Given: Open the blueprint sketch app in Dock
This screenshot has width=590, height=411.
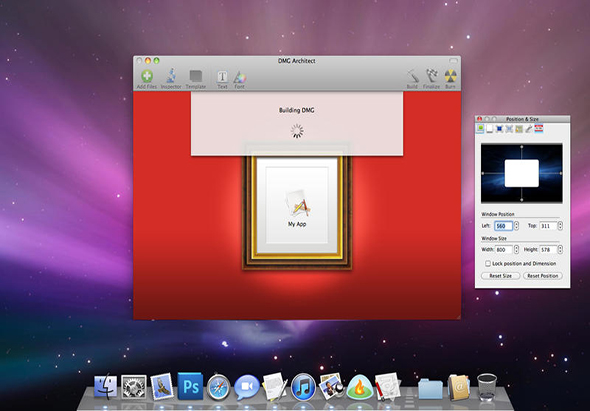Looking at the screenshot, I should [x=388, y=387].
